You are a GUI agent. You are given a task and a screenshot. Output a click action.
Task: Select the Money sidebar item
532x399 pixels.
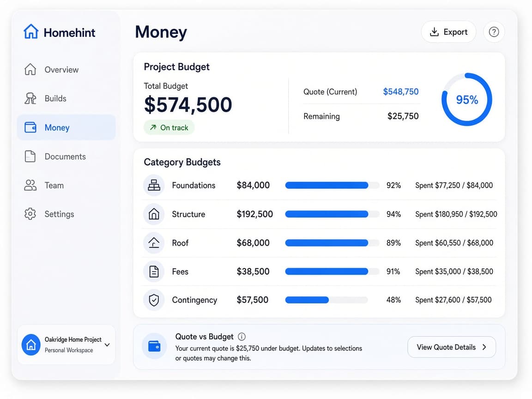[x=66, y=127]
